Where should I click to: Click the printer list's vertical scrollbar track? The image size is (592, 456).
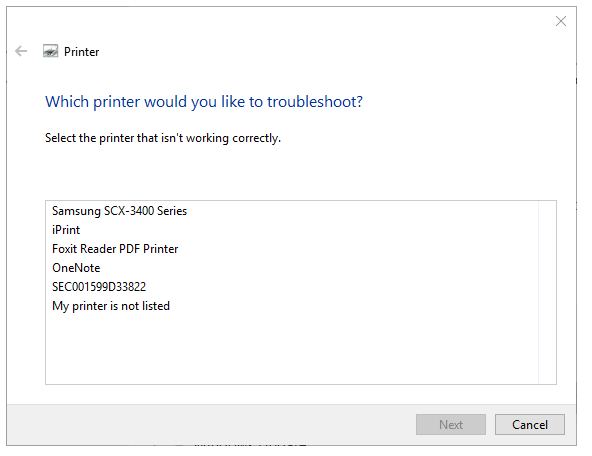[547, 293]
